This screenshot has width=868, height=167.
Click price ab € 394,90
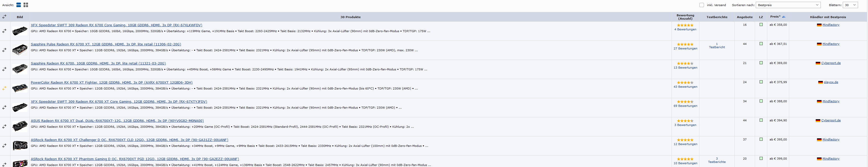click(x=778, y=121)
